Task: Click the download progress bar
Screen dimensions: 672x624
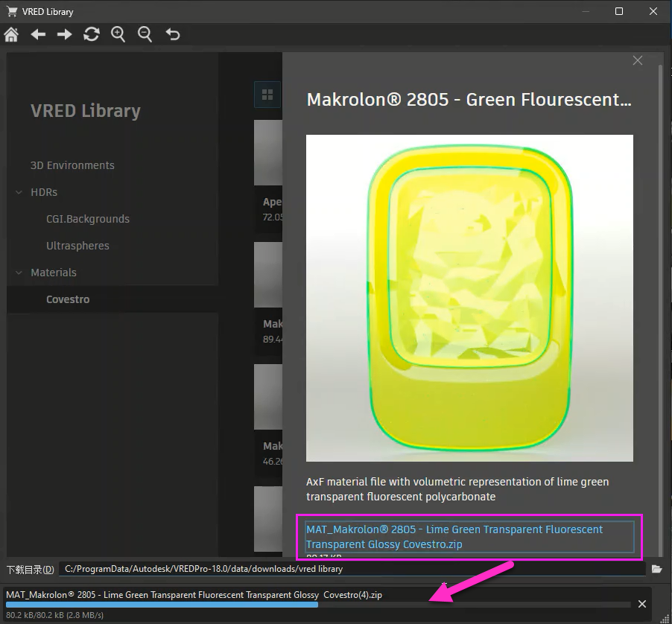Action: click(318, 605)
